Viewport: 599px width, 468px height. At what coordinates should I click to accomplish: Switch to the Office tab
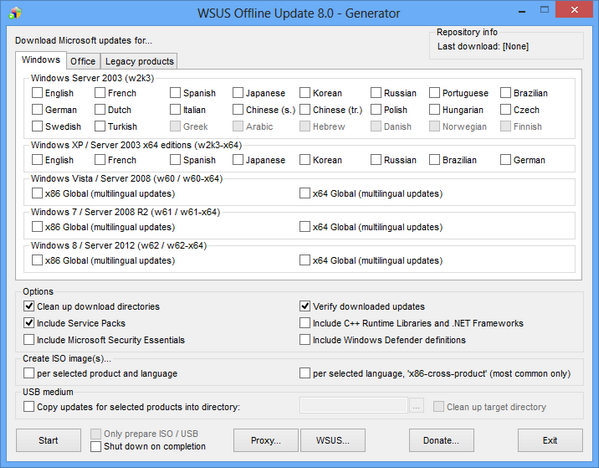[83, 61]
